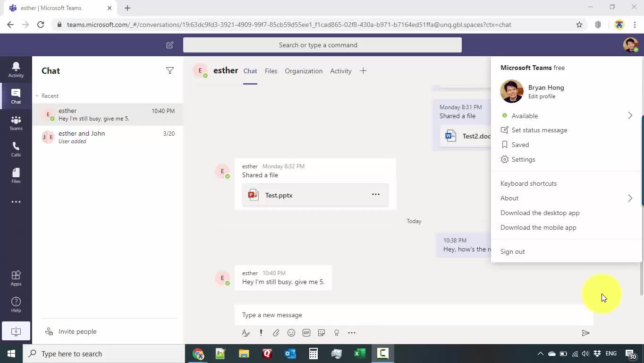Click the new chat compose icon
This screenshot has width=644, height=363.
coord(169,45)
